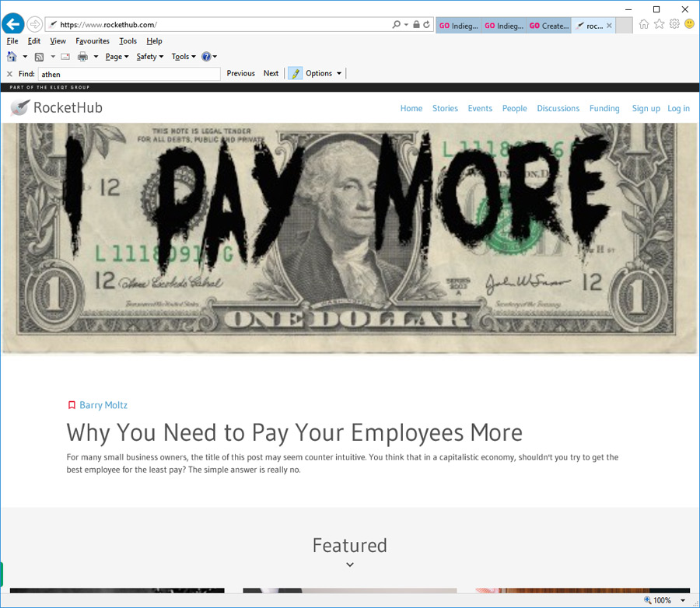Click the chevron below Featured
This screenshot has width=700, height=608.
pyautogui.click(x=350, y=564)
